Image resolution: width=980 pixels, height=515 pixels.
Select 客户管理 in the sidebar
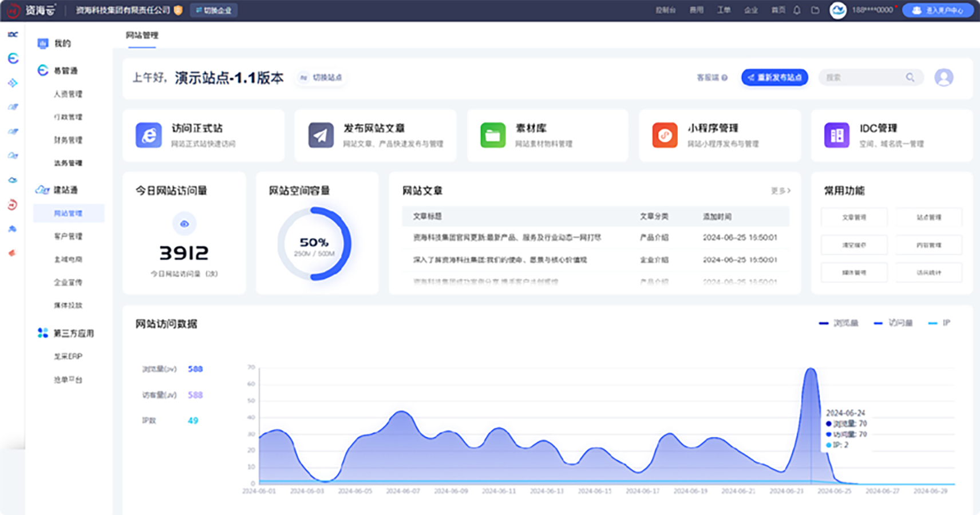(68, 236)
